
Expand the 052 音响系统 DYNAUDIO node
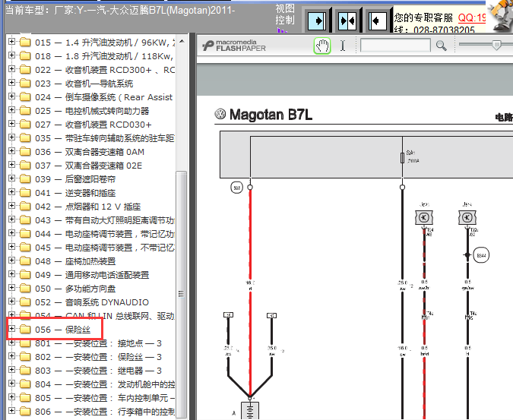click(11, 302)
